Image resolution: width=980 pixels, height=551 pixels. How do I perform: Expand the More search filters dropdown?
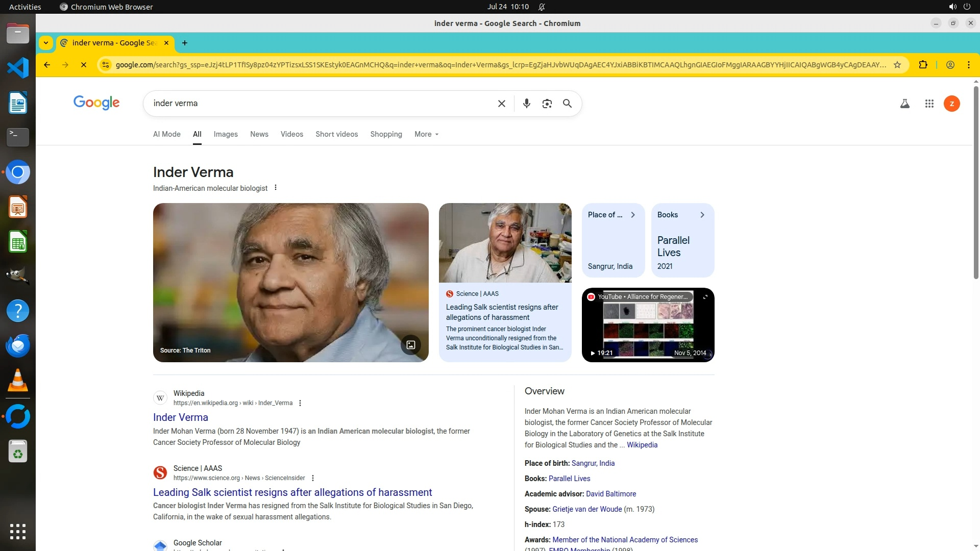pyautogui.click(x=426, y=134)
